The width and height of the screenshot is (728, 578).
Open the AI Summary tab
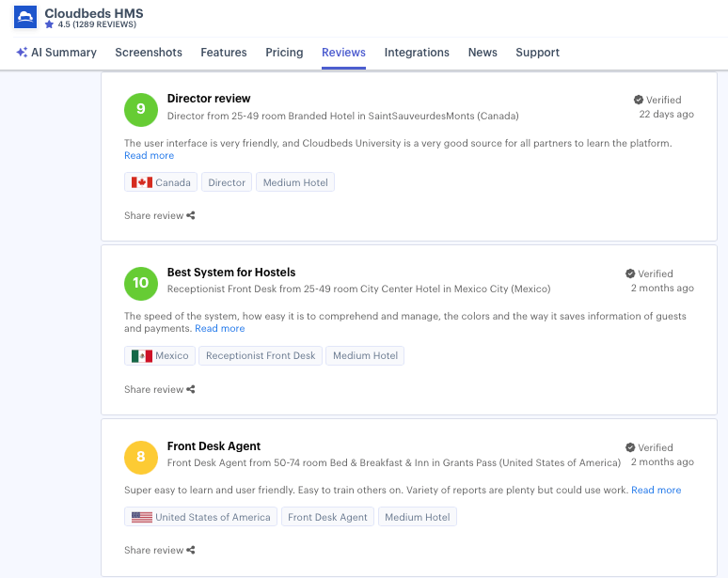[56, 53]
